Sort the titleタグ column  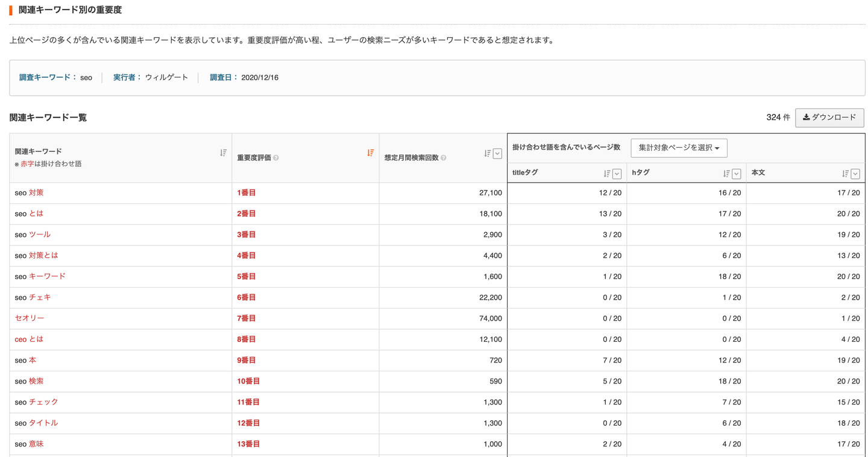coord(606,174)
